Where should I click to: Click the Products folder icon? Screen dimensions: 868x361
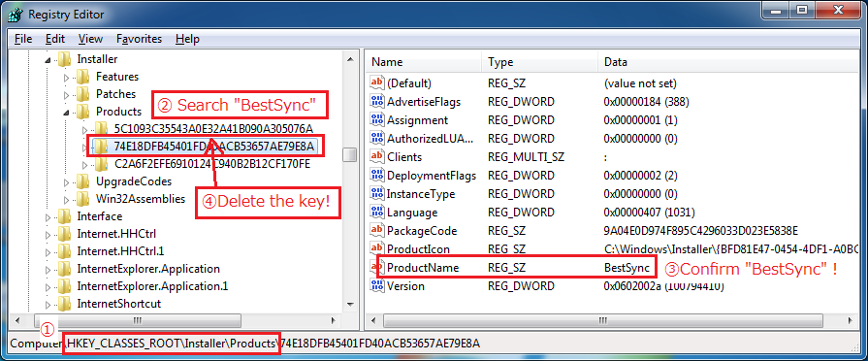click(82, 112)
